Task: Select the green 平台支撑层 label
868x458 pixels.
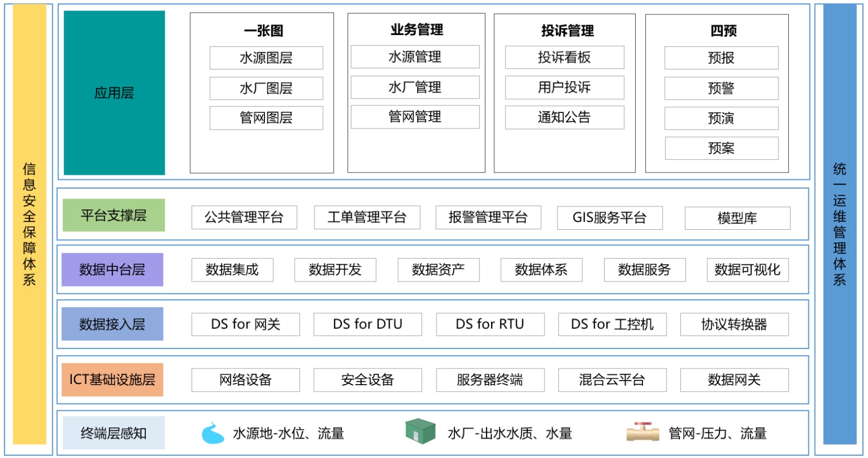Action: tap(114, 215)
